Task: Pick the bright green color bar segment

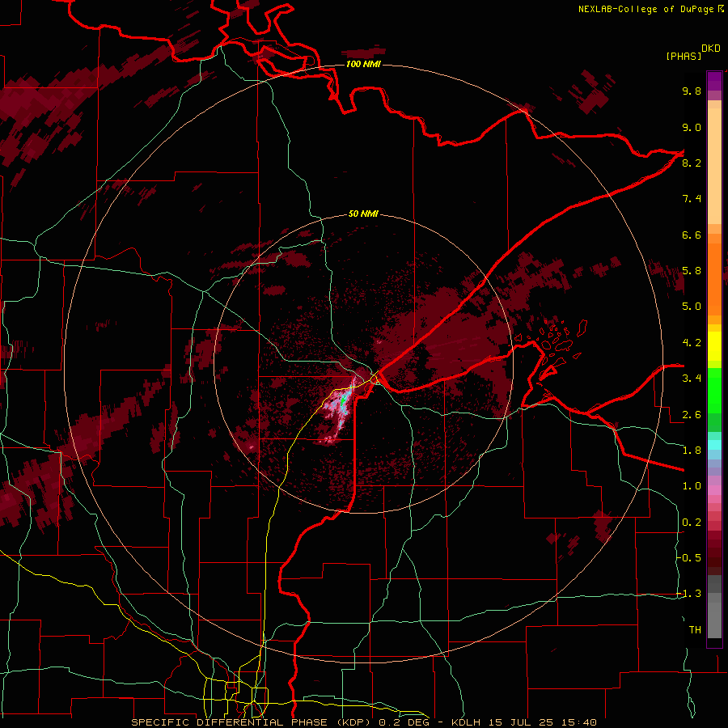Action: (x=714, y=391)
